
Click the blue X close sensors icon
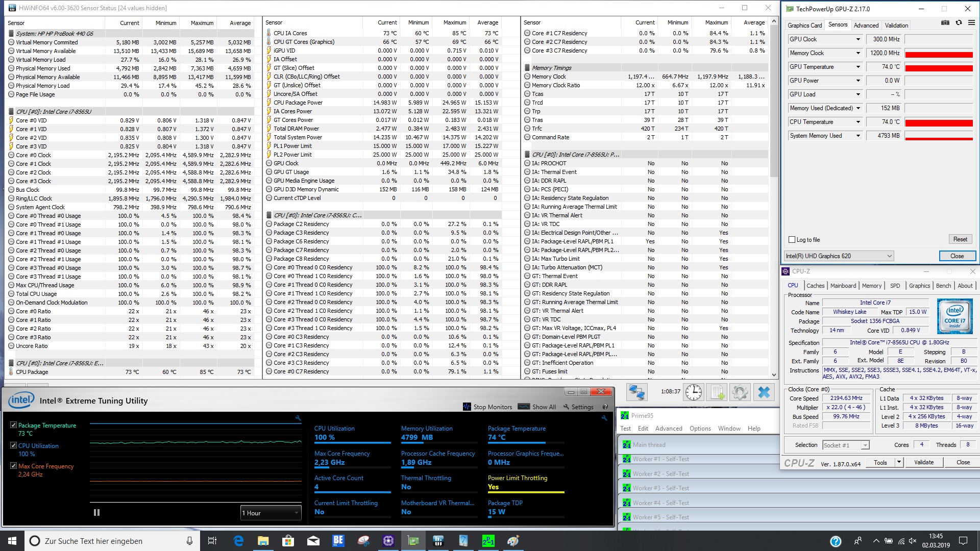pyautogui.click(x=764, y=392)
